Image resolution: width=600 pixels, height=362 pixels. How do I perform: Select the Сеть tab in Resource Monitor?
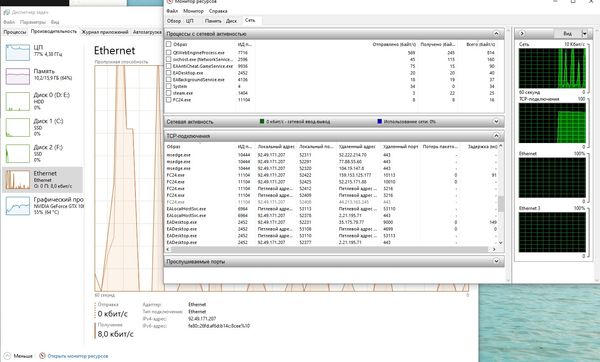pyautogui.click(x=250, y=20)
